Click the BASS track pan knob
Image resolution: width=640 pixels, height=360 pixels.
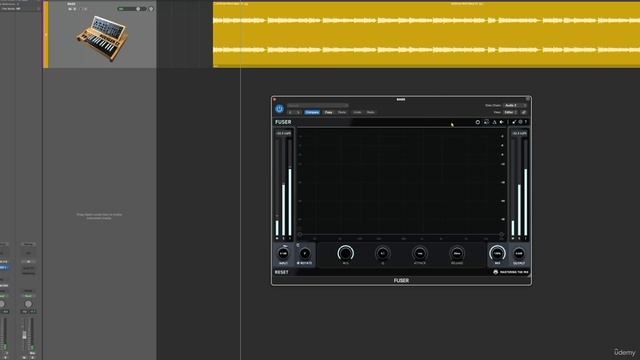(151, 9)
